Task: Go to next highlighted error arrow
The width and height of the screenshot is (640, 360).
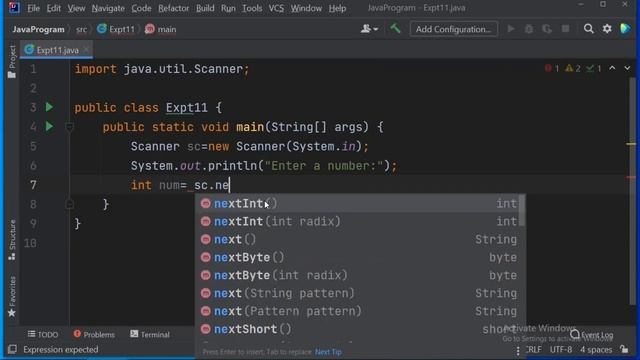Action: [x=627, y=68]
